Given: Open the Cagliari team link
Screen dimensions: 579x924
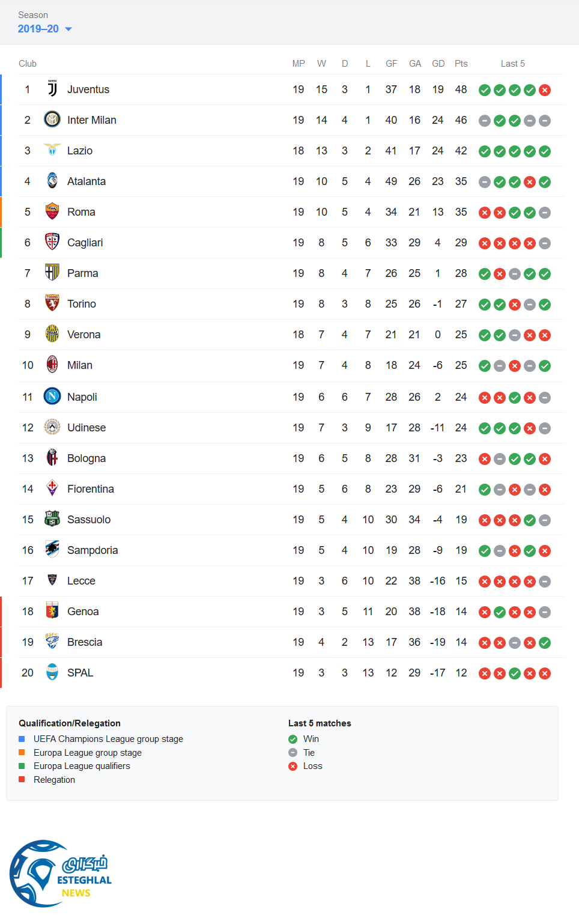Looking at the screenshot, I should (x=85, y=243).
